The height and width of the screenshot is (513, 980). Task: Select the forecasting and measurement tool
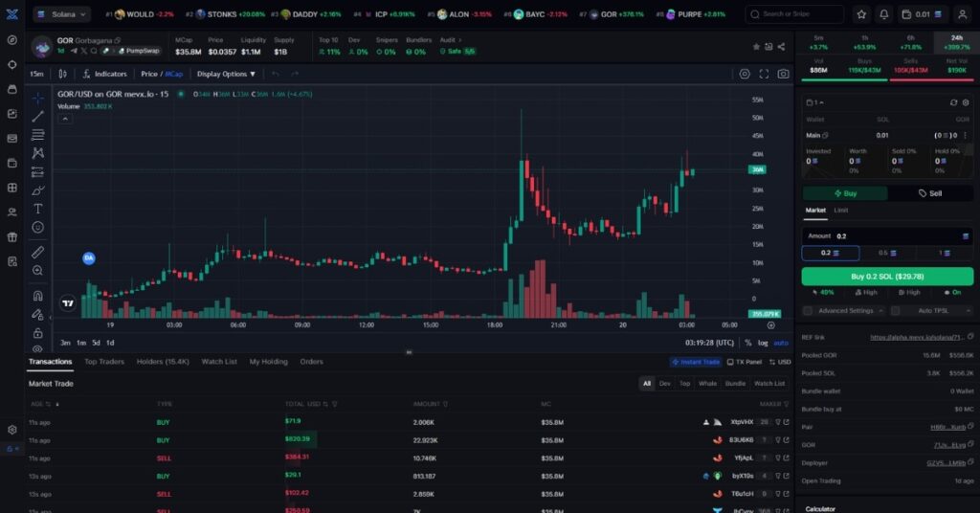38,172
